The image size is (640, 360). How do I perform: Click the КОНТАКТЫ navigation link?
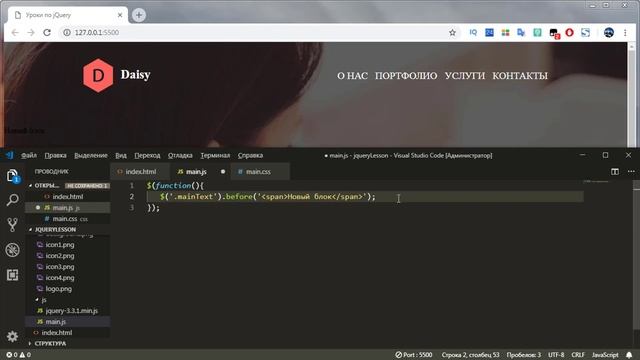[520, 76]
